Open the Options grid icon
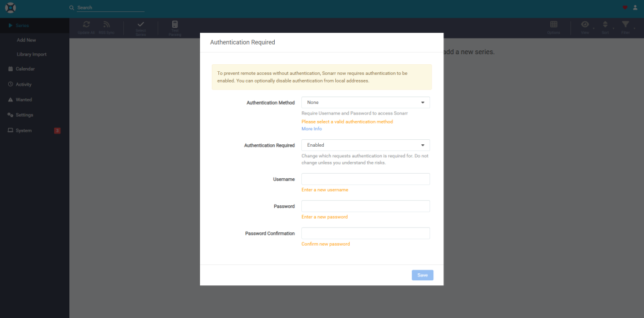The height and width of the screenshot is (318, 644). click(x=553, y=25)
